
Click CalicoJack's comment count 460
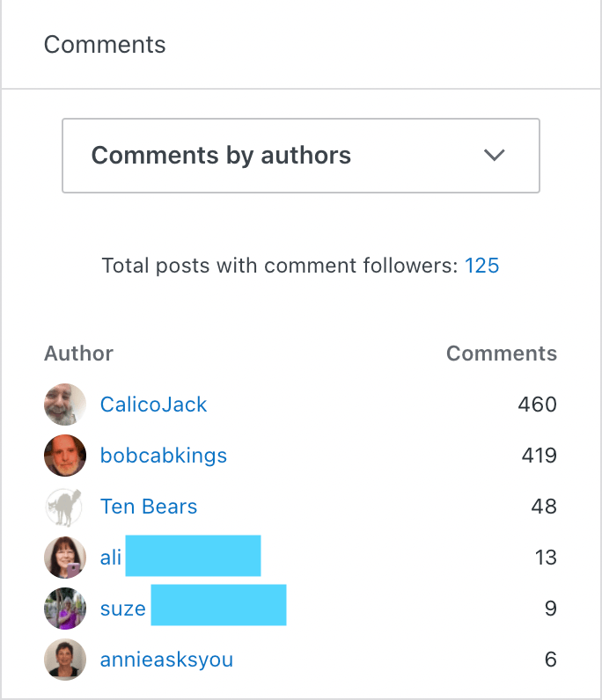coord(537,405)
